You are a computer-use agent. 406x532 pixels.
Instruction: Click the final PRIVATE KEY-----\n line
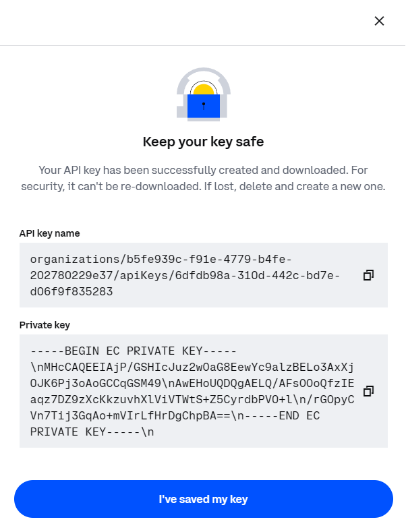pos(92,432)
